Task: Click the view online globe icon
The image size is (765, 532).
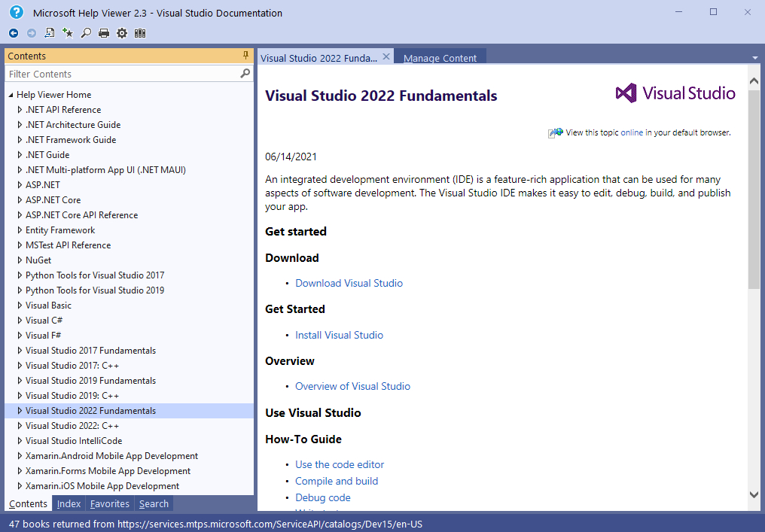Action: click(555, 132)
